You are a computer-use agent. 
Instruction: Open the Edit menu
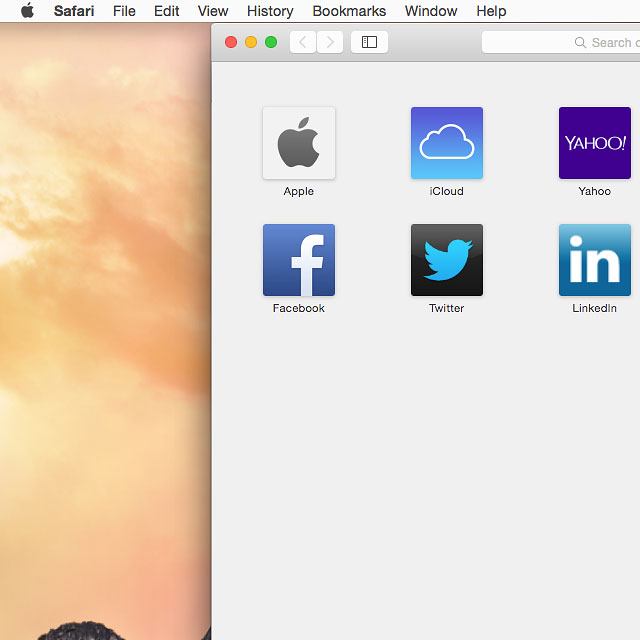click(167, 11)
